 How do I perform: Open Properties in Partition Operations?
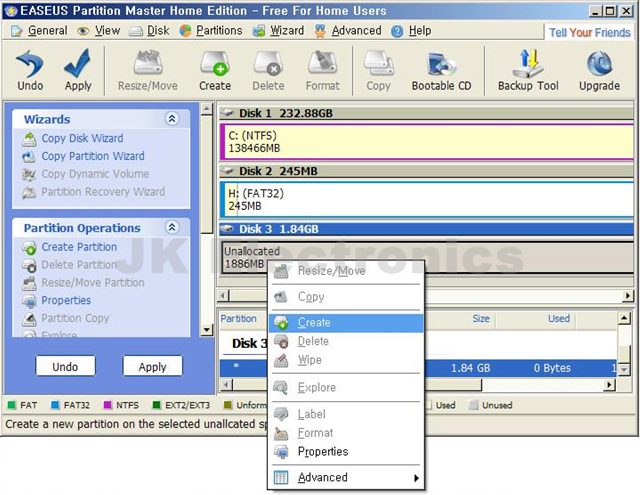tap(56, 301)
